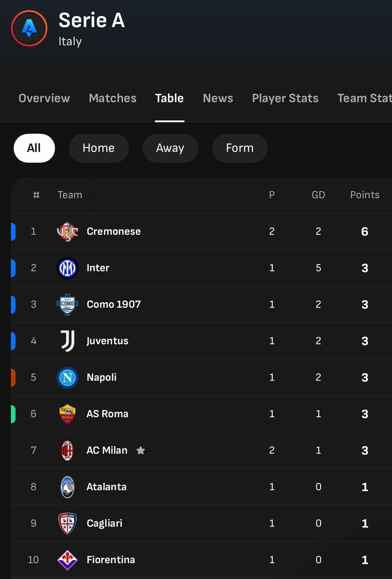The width and height of the screenshot is (392, 579).
Task: Toggle the favorite star beside AC Milan
Action: point(141,450)
